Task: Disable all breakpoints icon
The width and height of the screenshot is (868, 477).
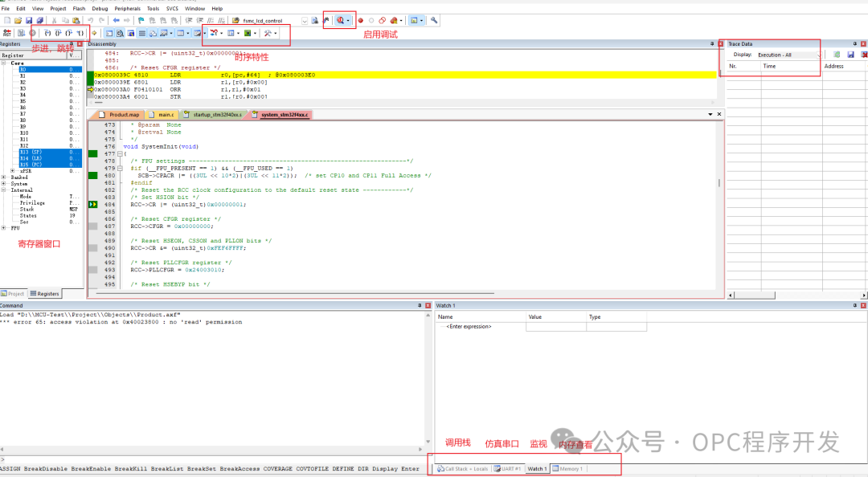Action: point(382,20)
